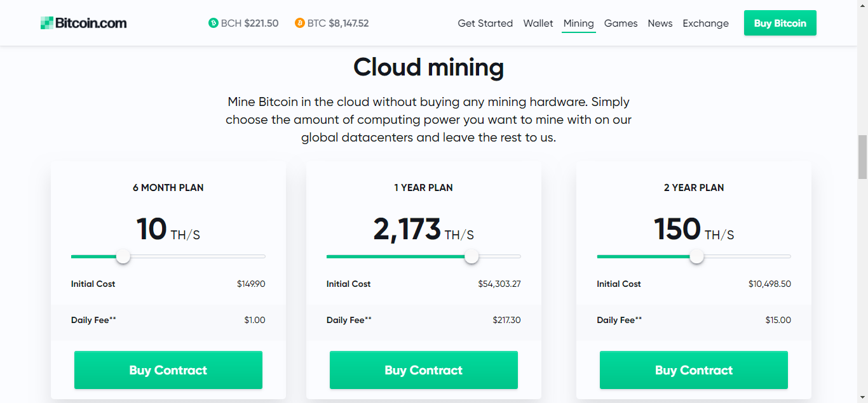Click the 2 Year Plan slider handle
The height and width of the screenshot is (403, 868).
pos(697,256)
